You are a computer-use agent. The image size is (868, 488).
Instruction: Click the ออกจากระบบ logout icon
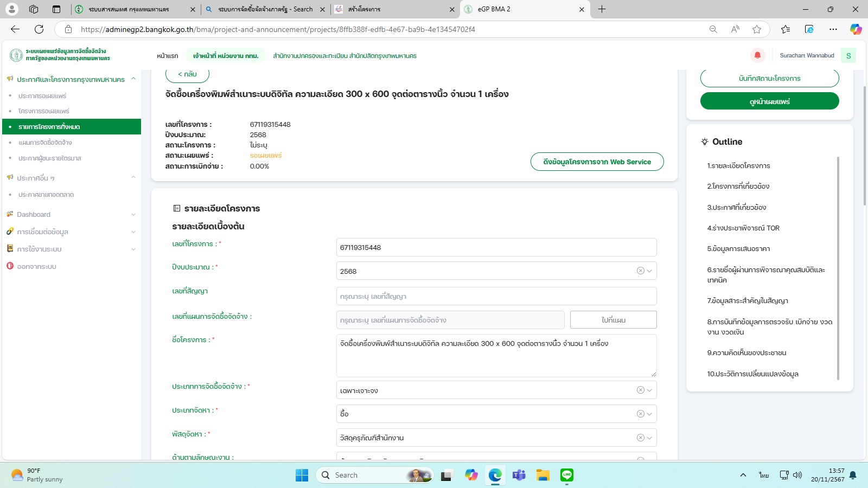pyautogui.click(x=10, y=266)
